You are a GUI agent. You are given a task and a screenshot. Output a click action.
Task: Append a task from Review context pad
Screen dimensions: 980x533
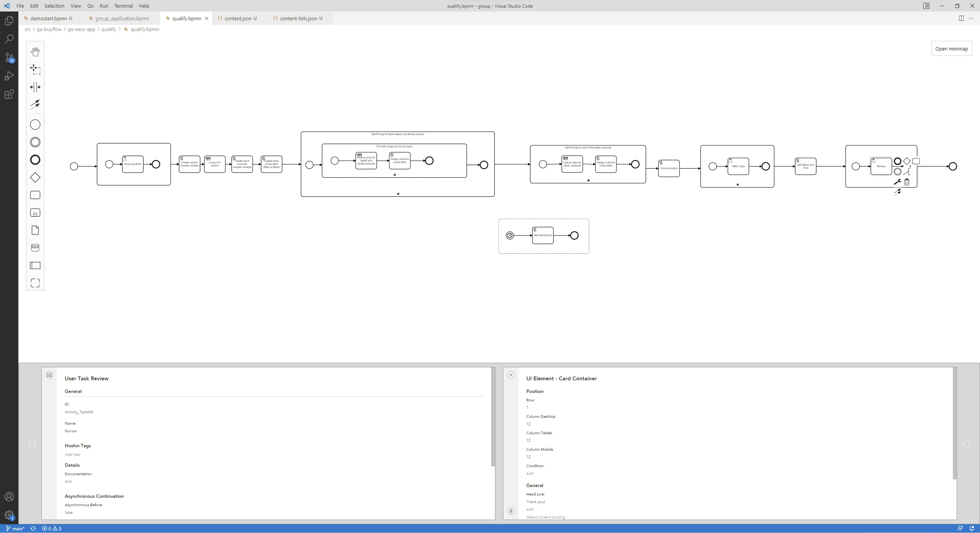point(916,161)
